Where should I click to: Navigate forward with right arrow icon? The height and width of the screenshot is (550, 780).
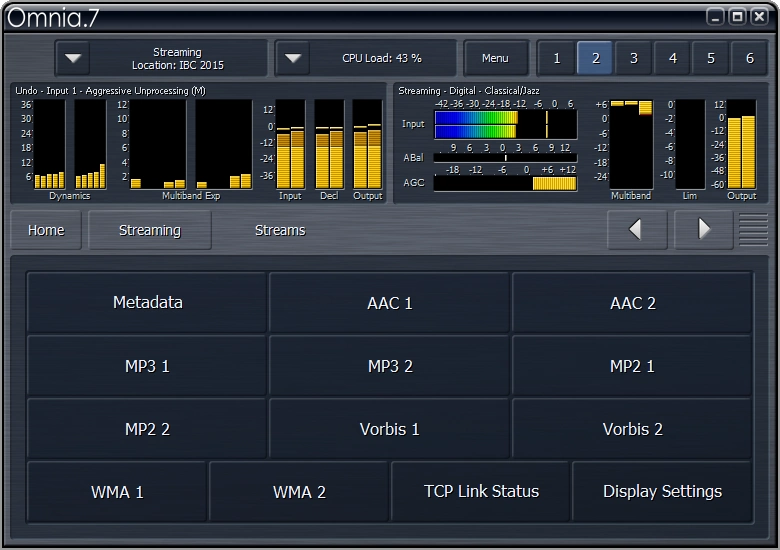pos(703,230)
